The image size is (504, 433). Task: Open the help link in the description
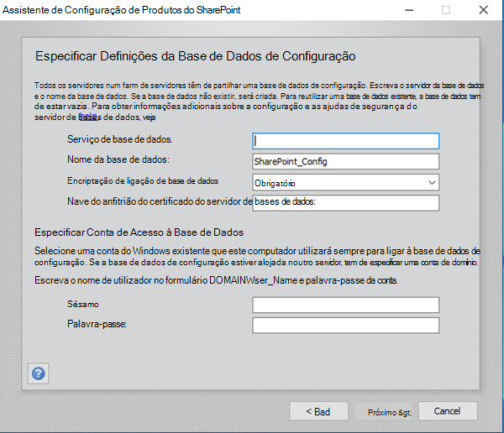pyautogui.click(x=88, y=116)
